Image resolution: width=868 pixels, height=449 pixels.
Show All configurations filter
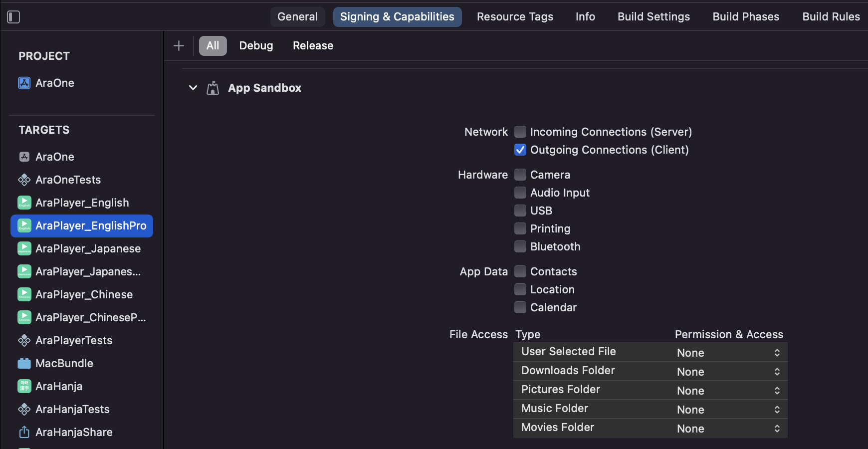[x=213, y=46]
